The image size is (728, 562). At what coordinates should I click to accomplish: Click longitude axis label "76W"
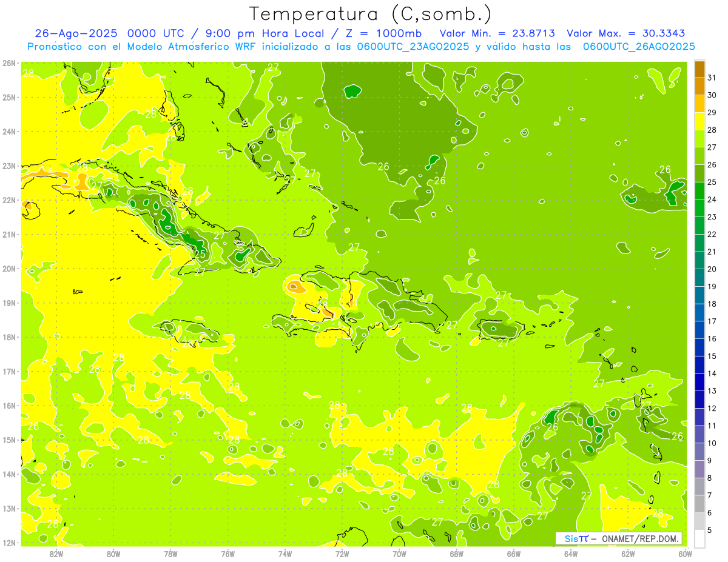coord(227,554)
